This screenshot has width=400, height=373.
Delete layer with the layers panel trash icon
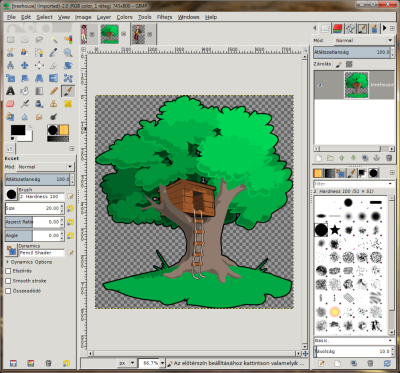tap(389, 158)
